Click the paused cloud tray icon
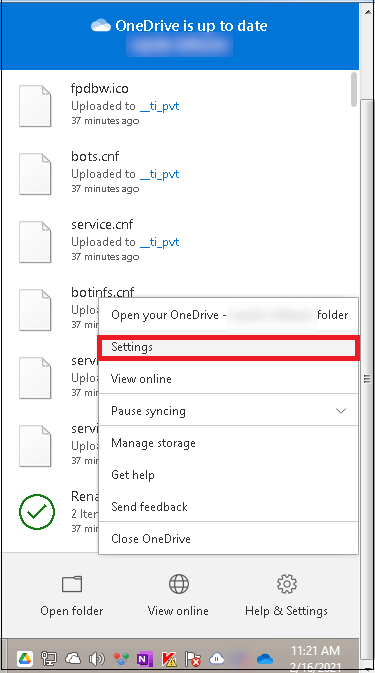 (x=217, y=658)
